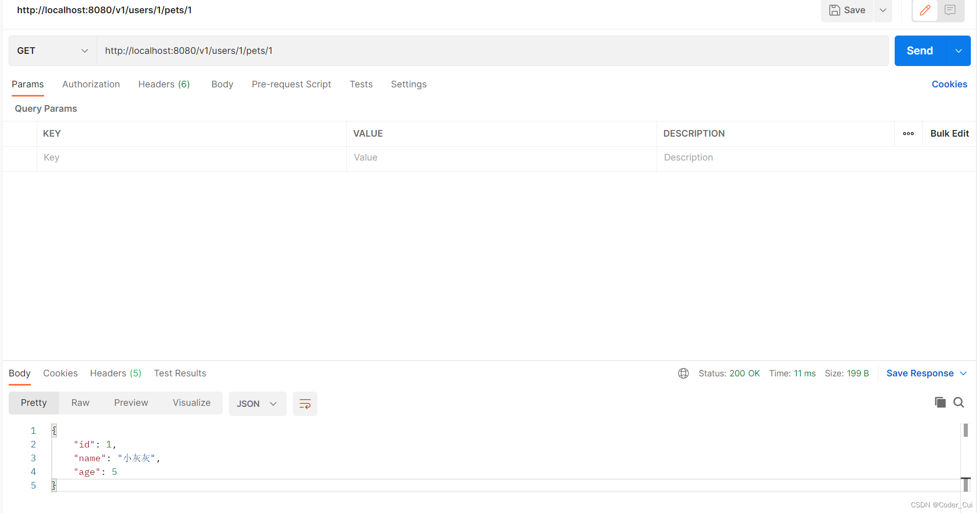Click the request URL input field

(493, 51)
